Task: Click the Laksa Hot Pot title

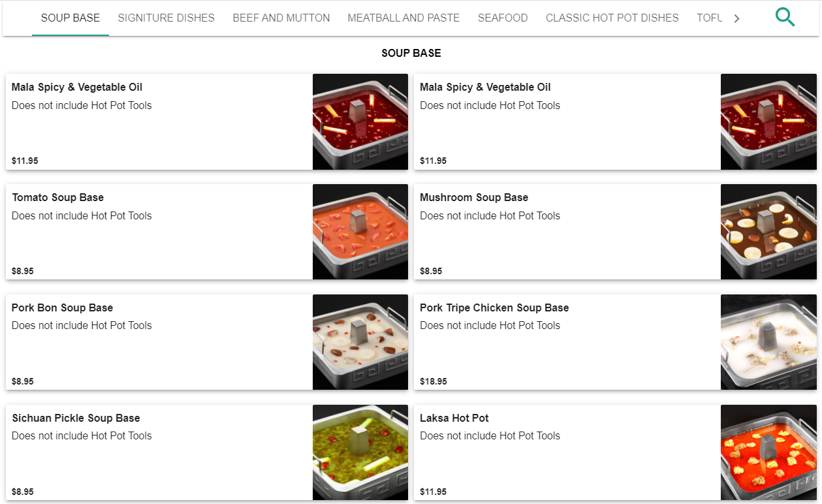Action: [454, 418]
